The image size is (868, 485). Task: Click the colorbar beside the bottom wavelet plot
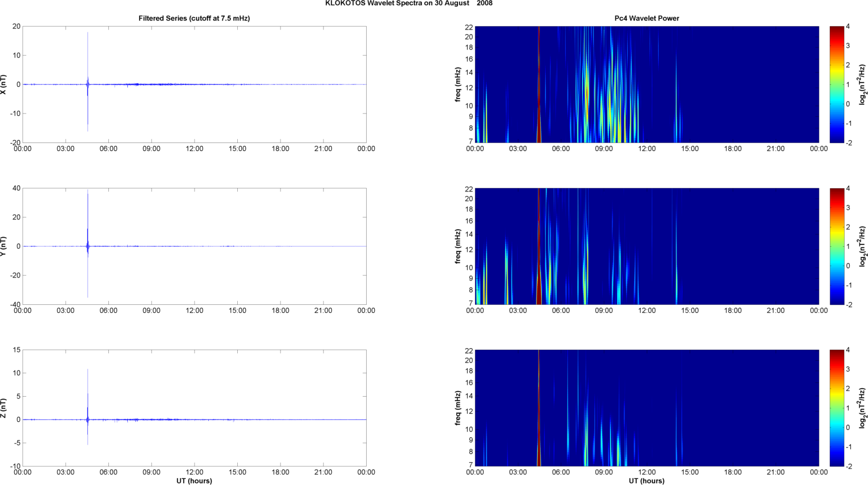[x=836, y=408]
